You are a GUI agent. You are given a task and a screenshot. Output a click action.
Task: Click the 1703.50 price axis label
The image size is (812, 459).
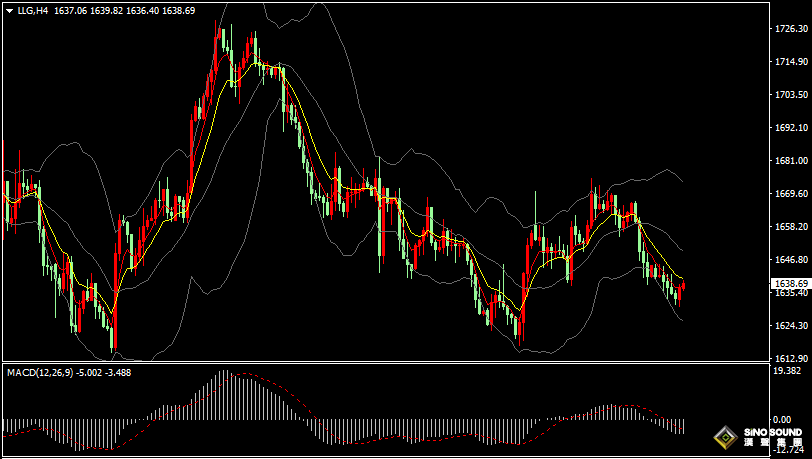pyautogui.click(x=791, y=95)
